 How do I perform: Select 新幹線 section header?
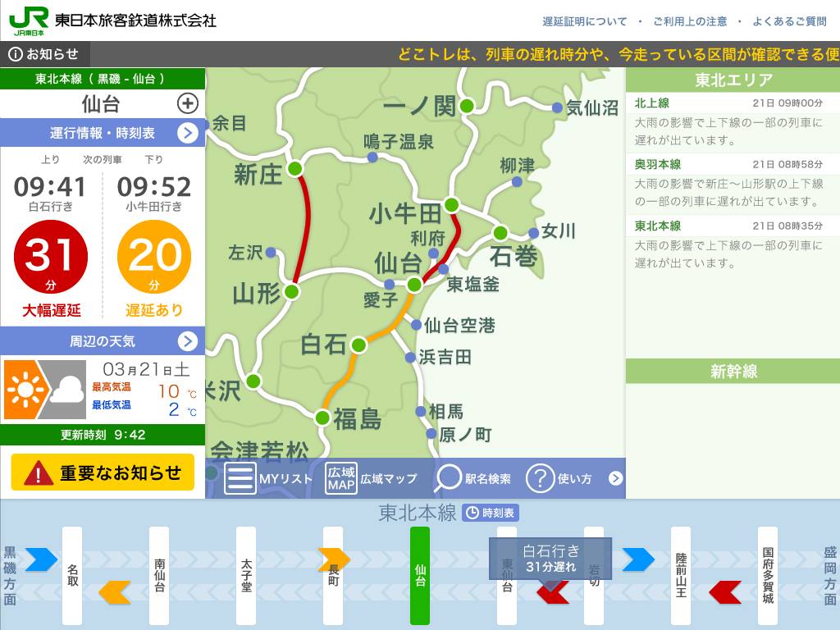(733, 372)
